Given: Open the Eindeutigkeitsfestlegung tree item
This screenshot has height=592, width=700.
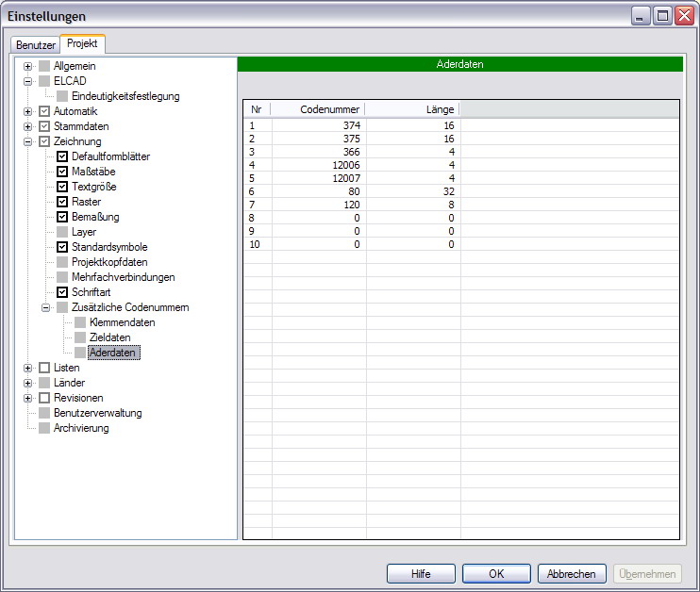Looking at the screenshot, I should click(125, 96).
